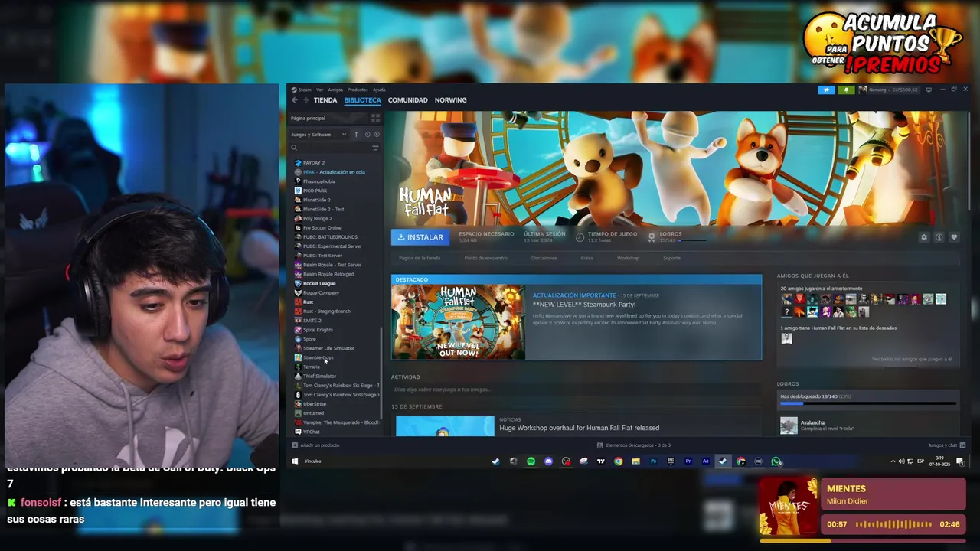Open Discord from the Windows taskbar
The image size is (980, 551).
pyautogui.click(x=548, y=461)
